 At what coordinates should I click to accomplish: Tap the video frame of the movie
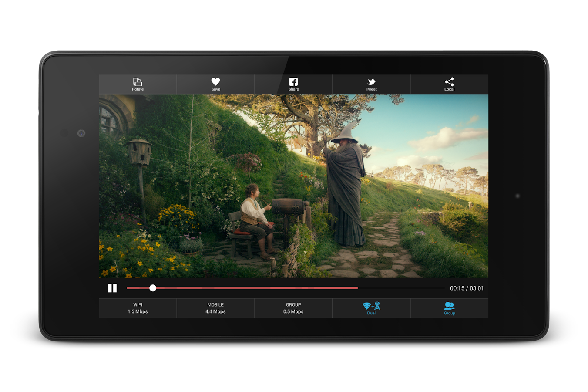[294, 186]
